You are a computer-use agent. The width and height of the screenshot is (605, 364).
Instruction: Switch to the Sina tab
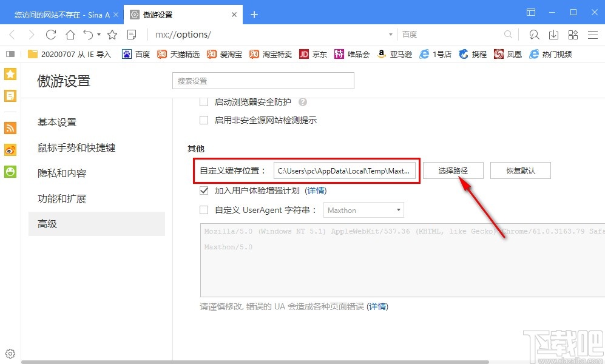coord(62,15)
